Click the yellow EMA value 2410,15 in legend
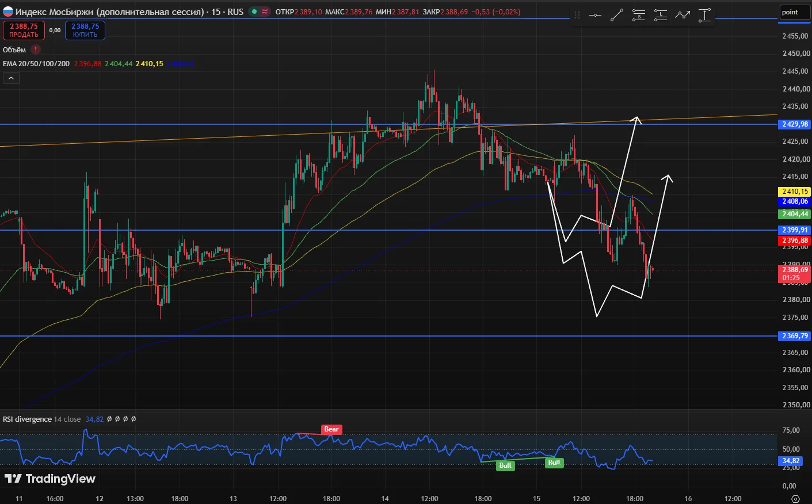This screenshot has height=504, width=812. [x=150, y=64]
